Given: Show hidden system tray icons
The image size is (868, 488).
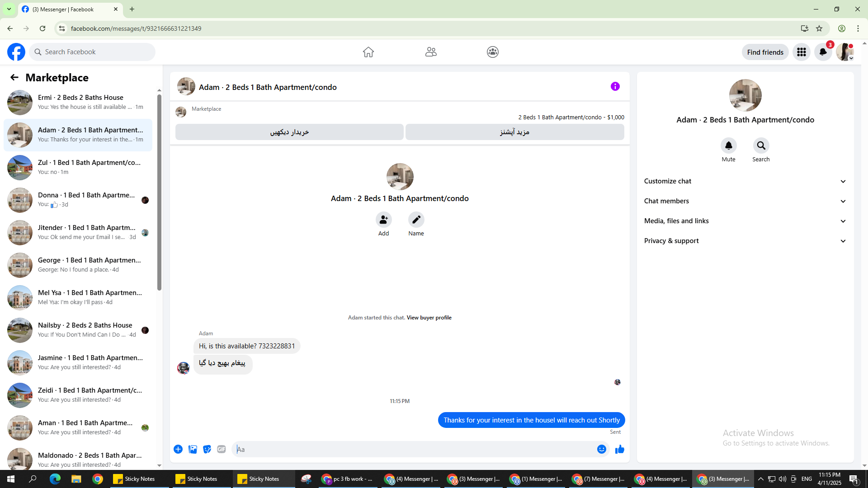Looking at the screenshot, I should [760, 479].
